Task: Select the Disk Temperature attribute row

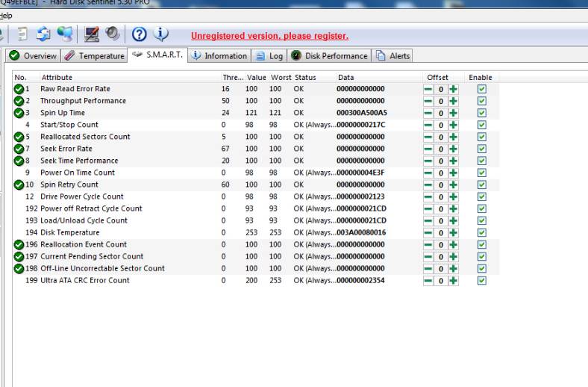Action: (x=256, y=233)
